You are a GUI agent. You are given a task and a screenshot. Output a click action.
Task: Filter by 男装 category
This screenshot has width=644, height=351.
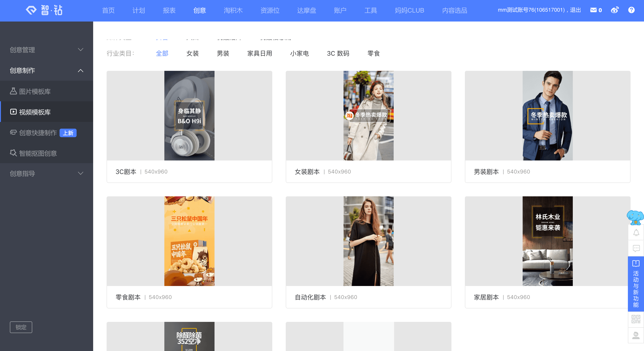tap(223, 53)
